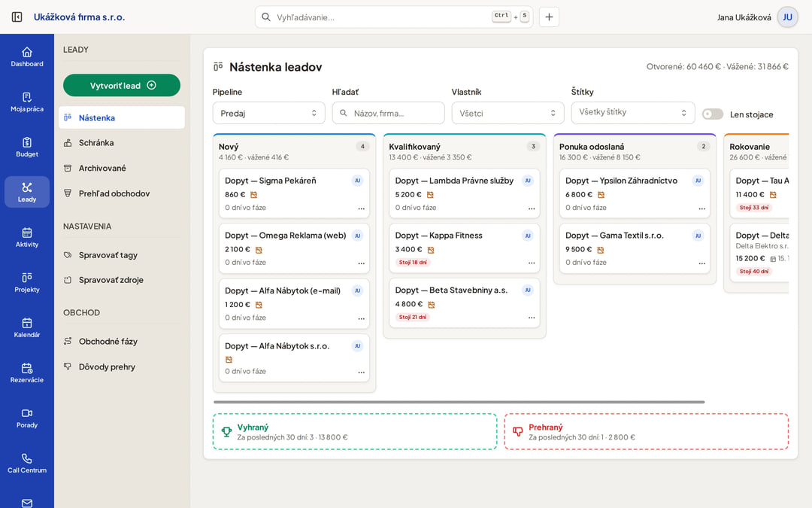812x508 pixels.
Task: Click the Stojí 21 dní badge
Action: coord(413,318)
